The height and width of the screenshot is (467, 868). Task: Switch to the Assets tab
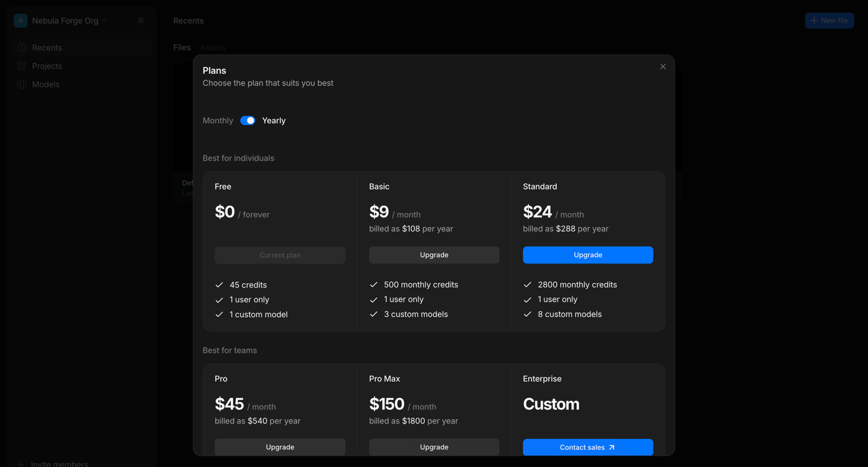point(212,48)
